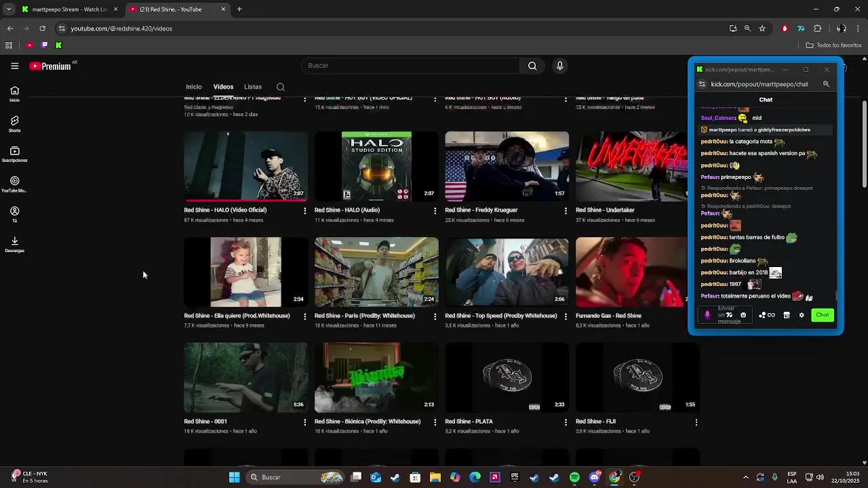
Task: Open Spotify from the taskbar
Action: (x=574, y=477)
